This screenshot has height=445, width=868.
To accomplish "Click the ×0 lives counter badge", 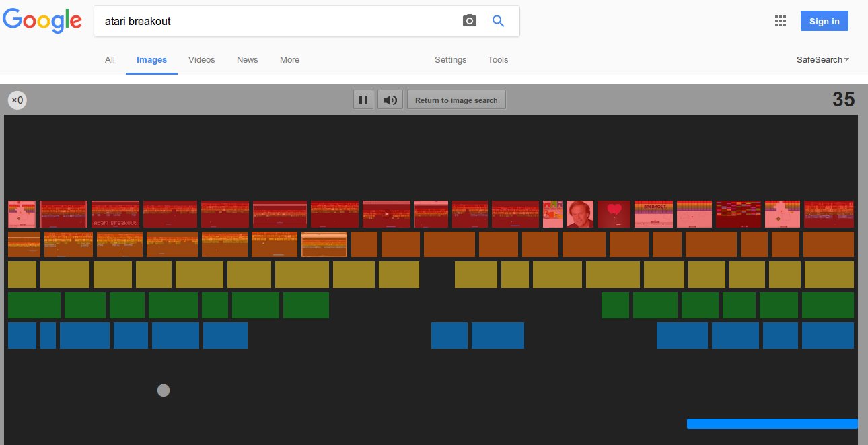I will tap(17, 100).
